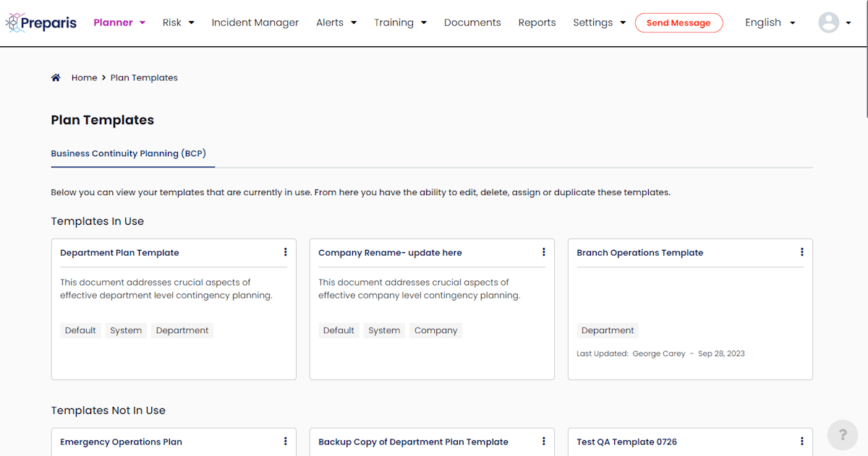Click the Send Message button
The width and height of the screenshot is (868, 456).
click(678, 23)
